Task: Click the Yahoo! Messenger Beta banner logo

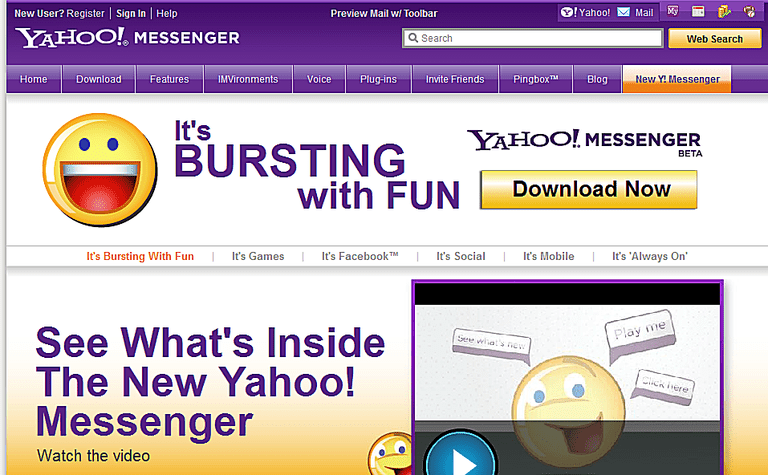Action: coord(585,142)
